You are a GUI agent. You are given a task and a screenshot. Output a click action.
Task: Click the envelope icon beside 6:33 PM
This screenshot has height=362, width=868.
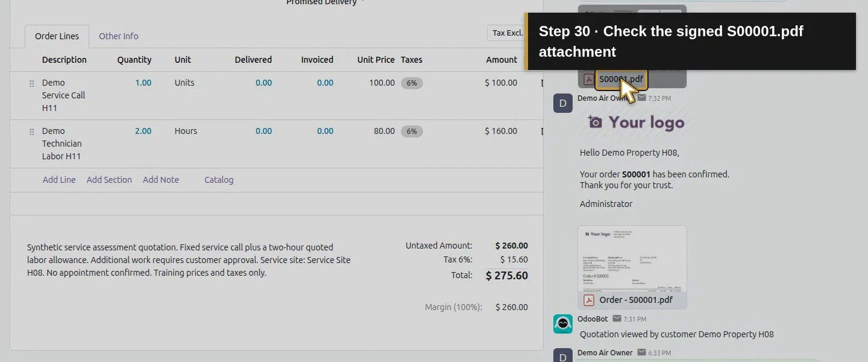[641, 352]
